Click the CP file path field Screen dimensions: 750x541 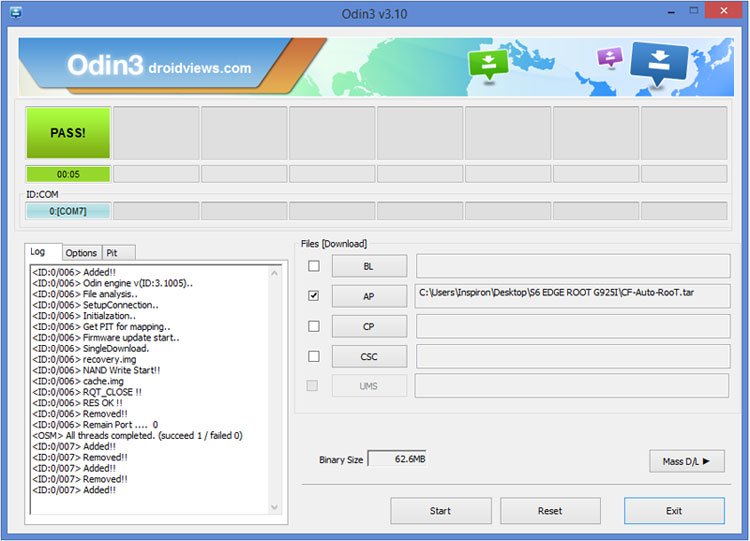(x=573, y=326)
